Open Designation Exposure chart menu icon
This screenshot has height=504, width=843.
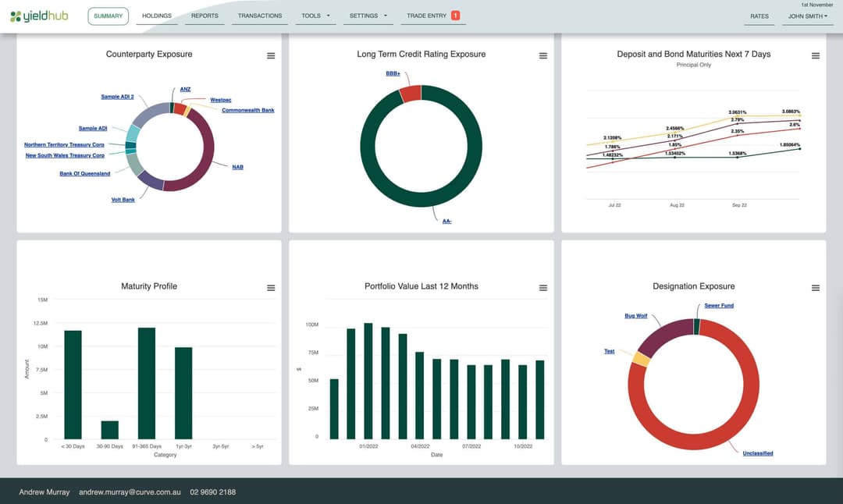pyautogui.click(x=816, y=288)
